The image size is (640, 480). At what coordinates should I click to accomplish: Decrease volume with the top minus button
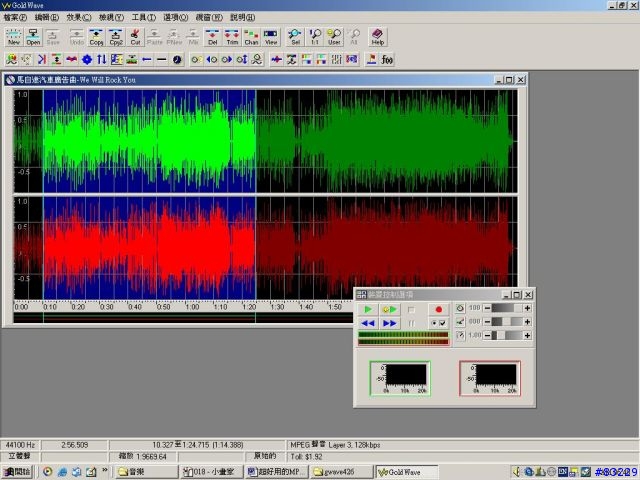(x=487, y=308)
